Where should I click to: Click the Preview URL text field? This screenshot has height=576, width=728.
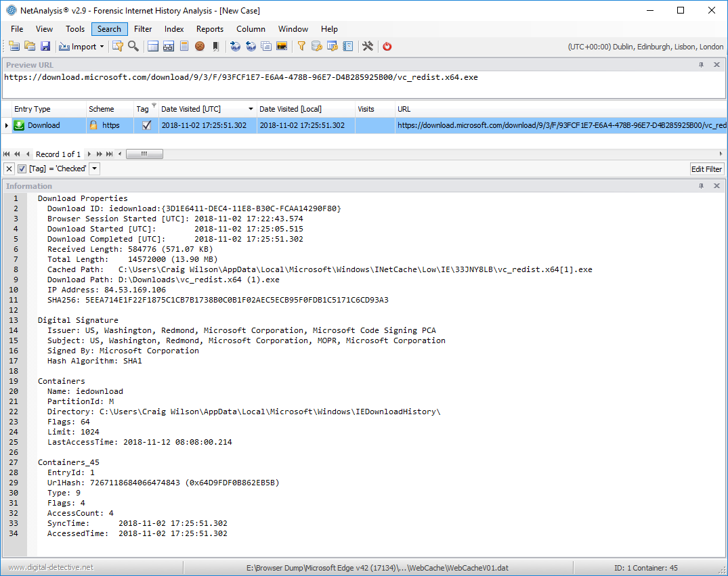[x=364, y=84]
